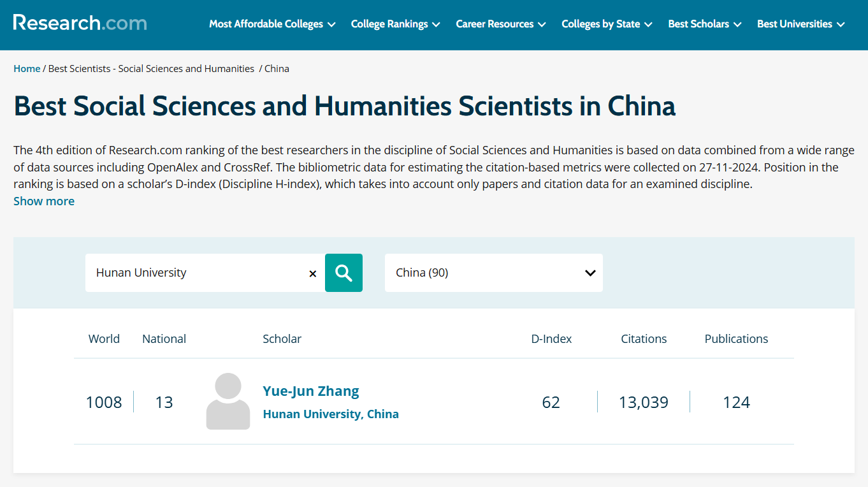
Task: Clear the Hunan University search text
Action: (x=312, y=273)
